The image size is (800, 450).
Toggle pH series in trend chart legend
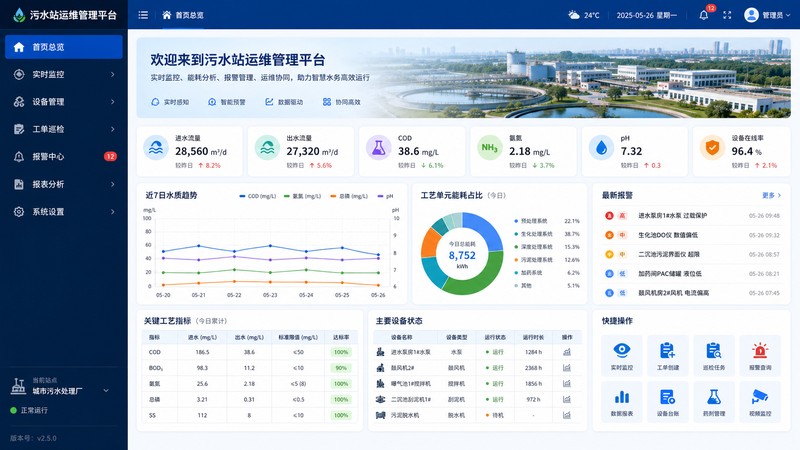tap(386, 196)
